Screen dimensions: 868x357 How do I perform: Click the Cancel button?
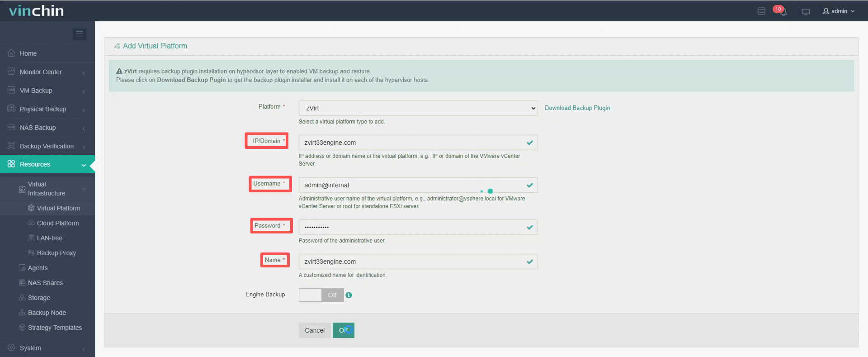tap(315, 330)
